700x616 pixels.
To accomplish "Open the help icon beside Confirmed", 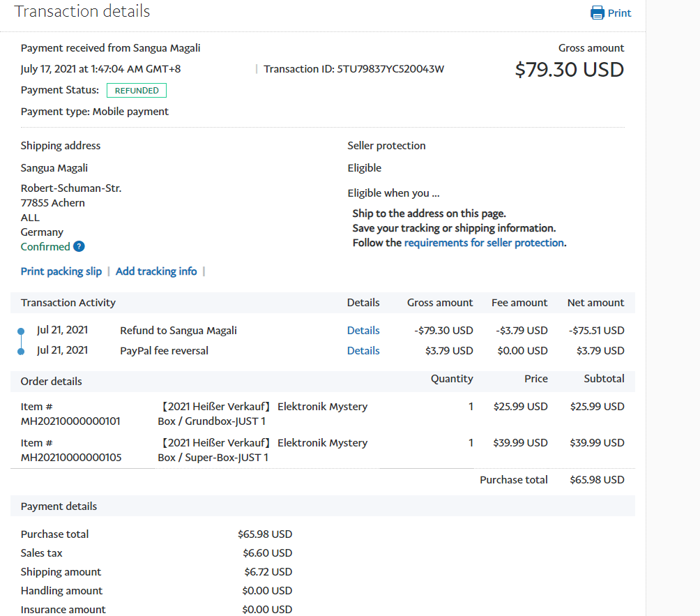I will tap(79, 246).
